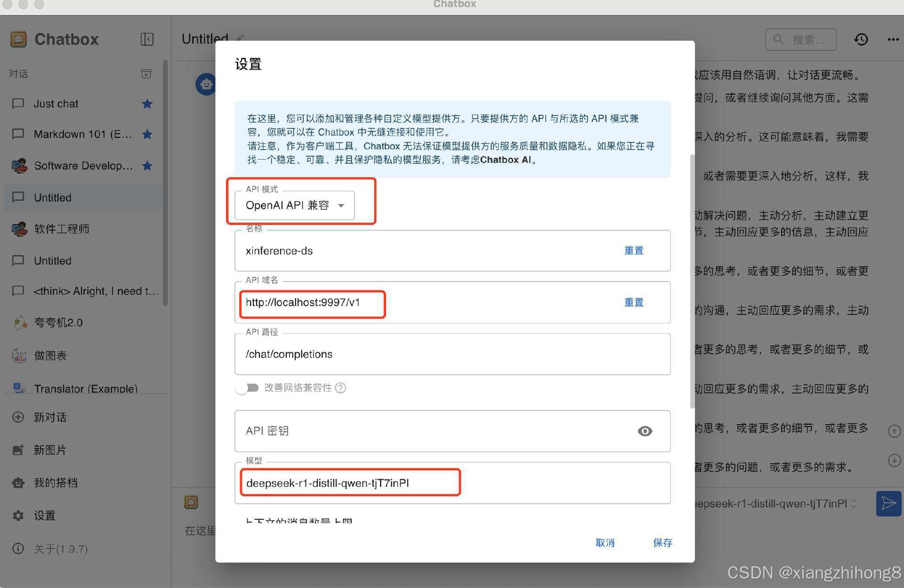Open the three-dot more options menu
This screenshot has height=588, width=904.
pos(893,39)
